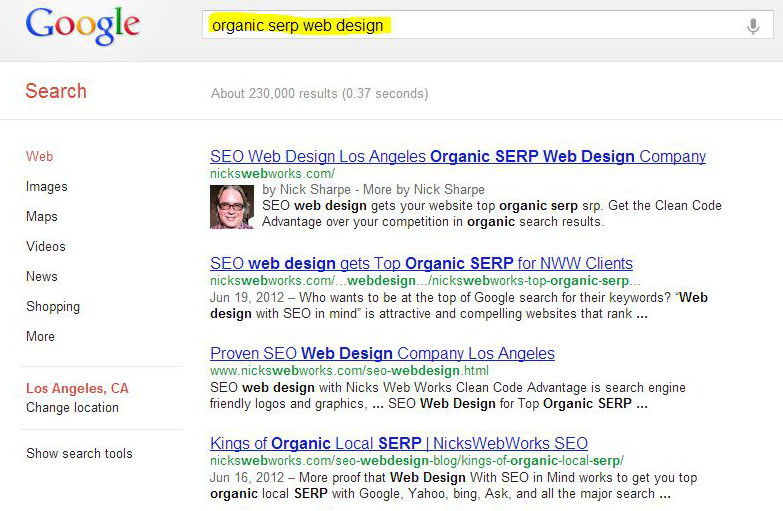783x511 pixels.
Task: Switch to Images search results
Action: click(46, 186)
